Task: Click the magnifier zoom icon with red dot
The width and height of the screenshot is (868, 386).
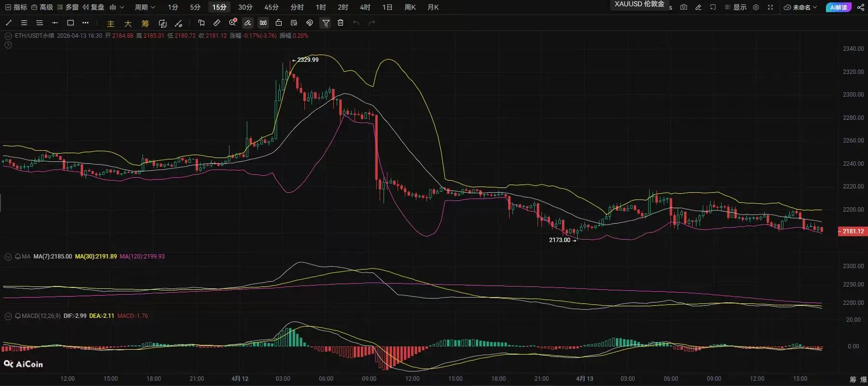Action: [233, 22]
